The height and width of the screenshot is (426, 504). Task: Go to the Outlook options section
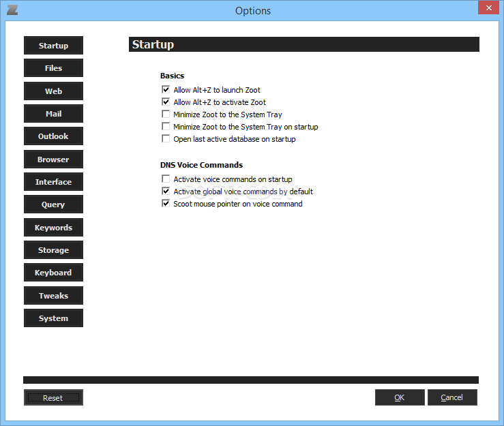[x=53, y=136]
